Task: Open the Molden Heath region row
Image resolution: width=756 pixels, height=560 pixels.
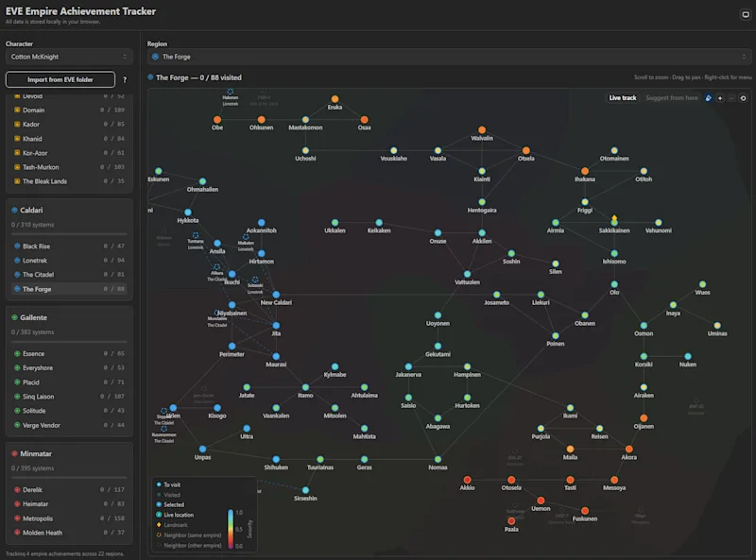Action: [x=69, y=533]
